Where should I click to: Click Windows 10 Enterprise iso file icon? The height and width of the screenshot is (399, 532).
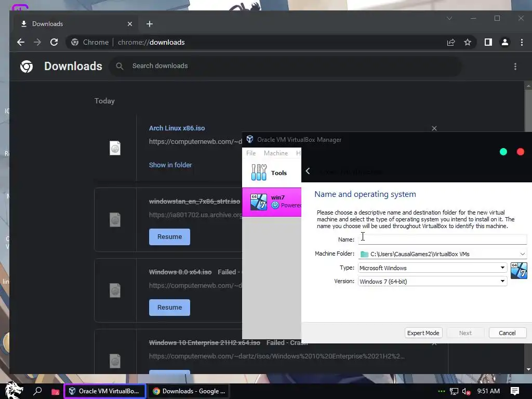tap(115, 361)
